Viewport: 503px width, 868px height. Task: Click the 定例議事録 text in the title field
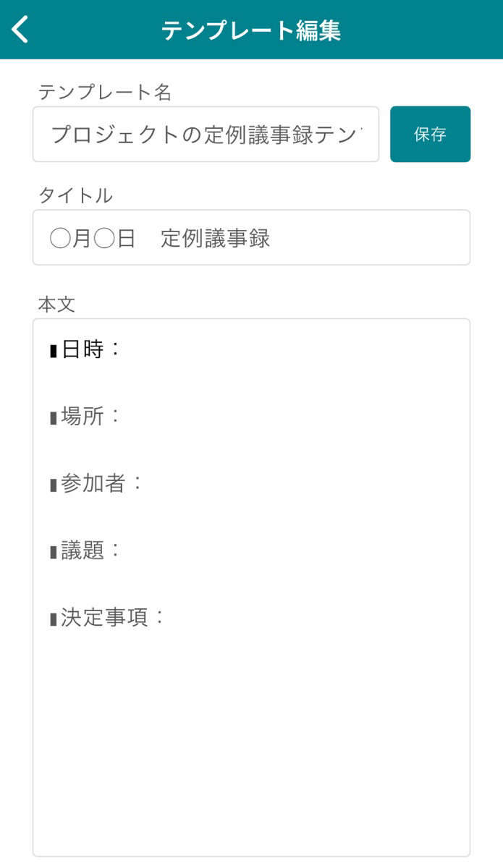pyautogui.click(x=216, y=238)
